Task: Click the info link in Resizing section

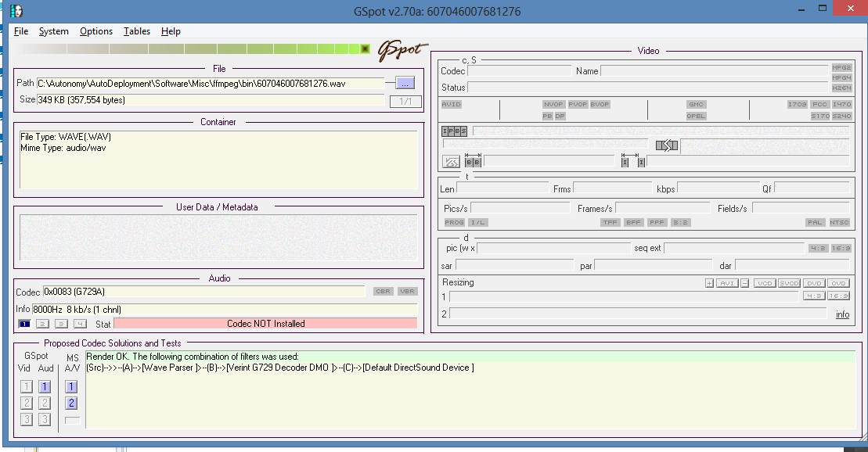Action: 842,314
